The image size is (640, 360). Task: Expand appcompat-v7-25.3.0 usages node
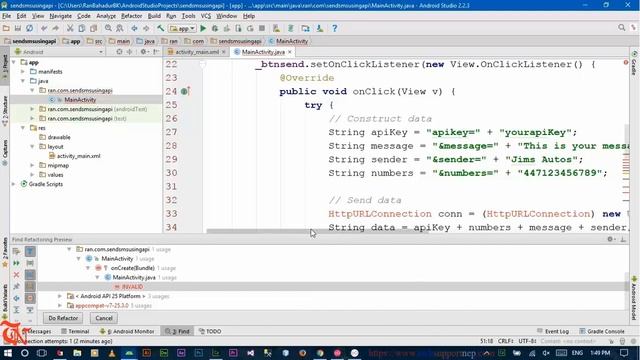pyautogui.click(x=60, y=305)
